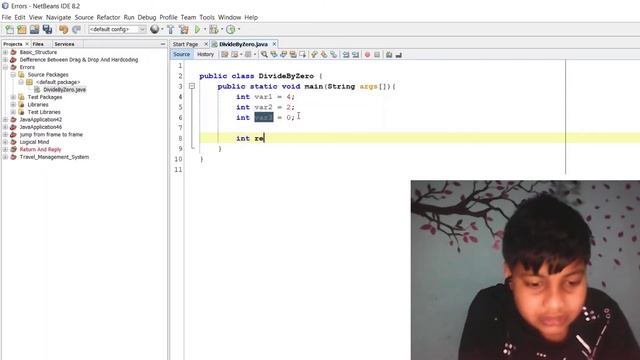Click Find Next Occurrence editor icon
The width and height of the screenshot is (640, 360).
coord(283,55)
